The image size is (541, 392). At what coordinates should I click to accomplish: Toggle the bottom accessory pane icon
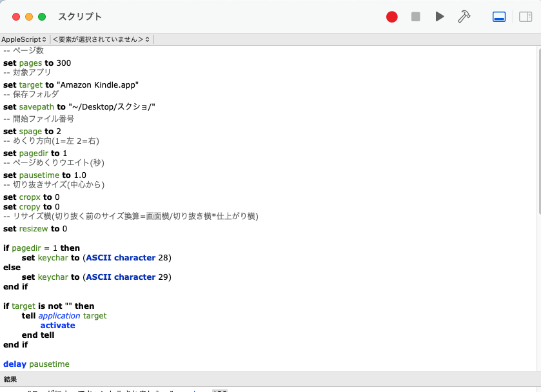coord(499,17)
